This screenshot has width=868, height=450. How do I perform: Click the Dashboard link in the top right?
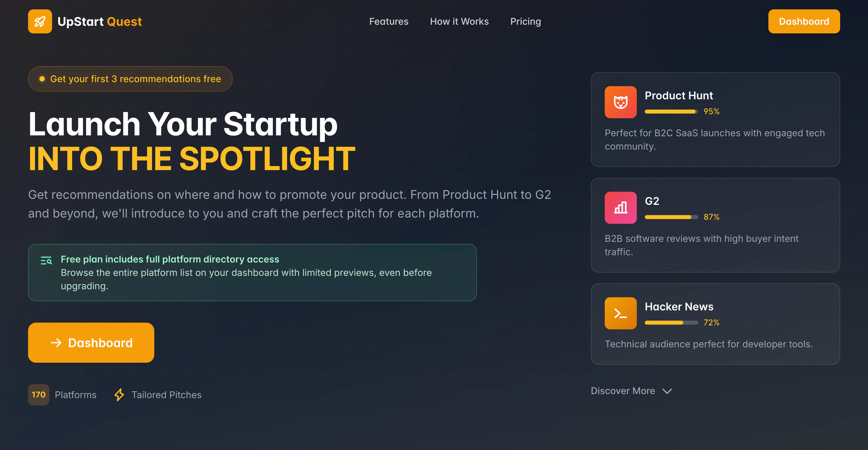pyautogui.click(x=804, y=21)
